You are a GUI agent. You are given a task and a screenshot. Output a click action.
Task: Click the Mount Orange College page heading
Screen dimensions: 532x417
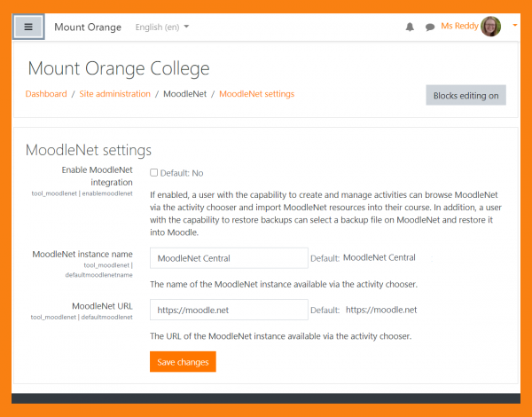pyautogui.click(x=119, y=68)
